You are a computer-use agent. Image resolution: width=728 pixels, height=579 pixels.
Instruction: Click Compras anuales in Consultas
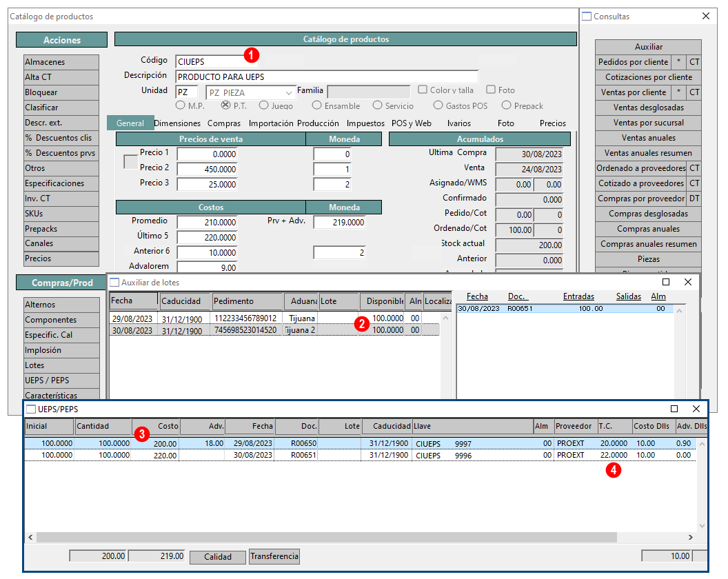pos(648,229)
